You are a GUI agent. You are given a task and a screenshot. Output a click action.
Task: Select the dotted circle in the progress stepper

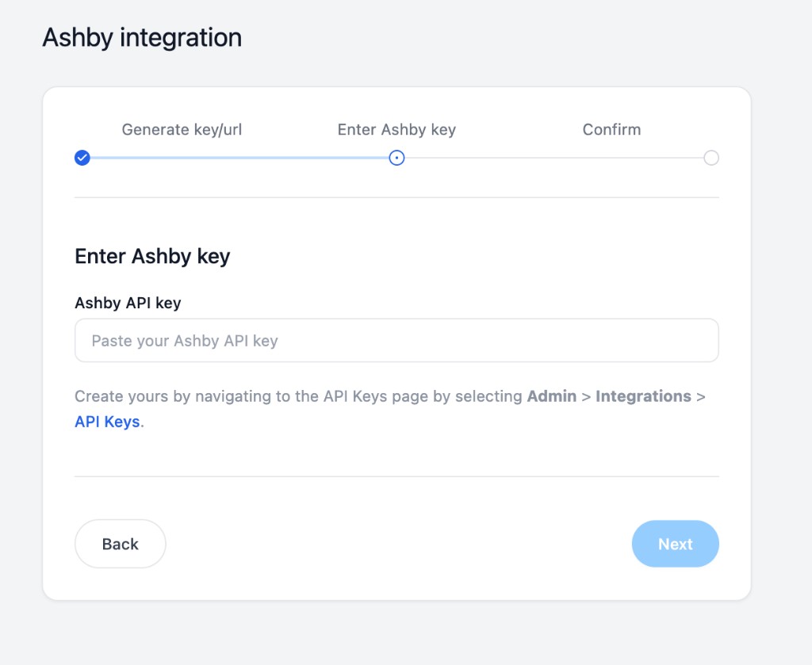396,158
